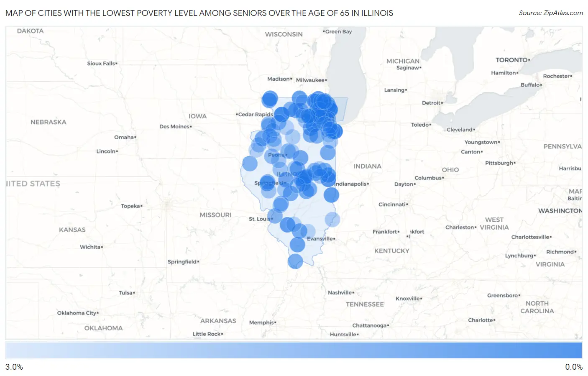Click the Huntsville city label
This screenshot has height=376, width=588.
pyautogui.click(x=343, y=334)
